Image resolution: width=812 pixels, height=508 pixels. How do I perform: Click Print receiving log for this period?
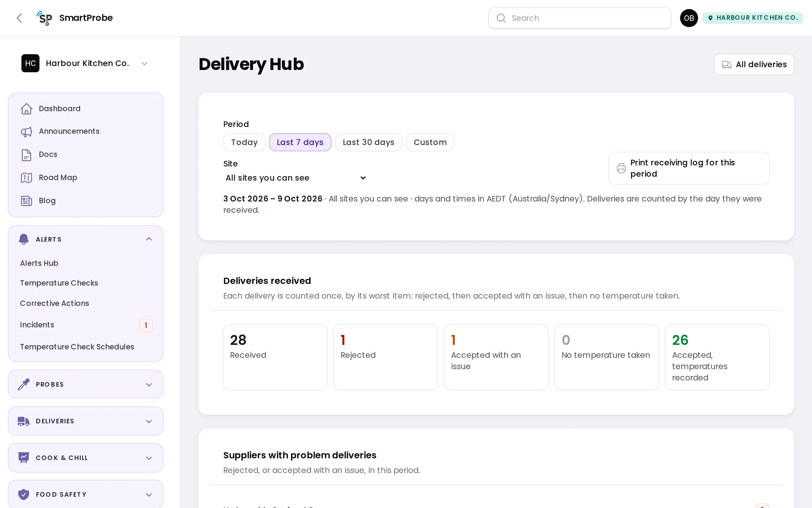coord(689,168)
